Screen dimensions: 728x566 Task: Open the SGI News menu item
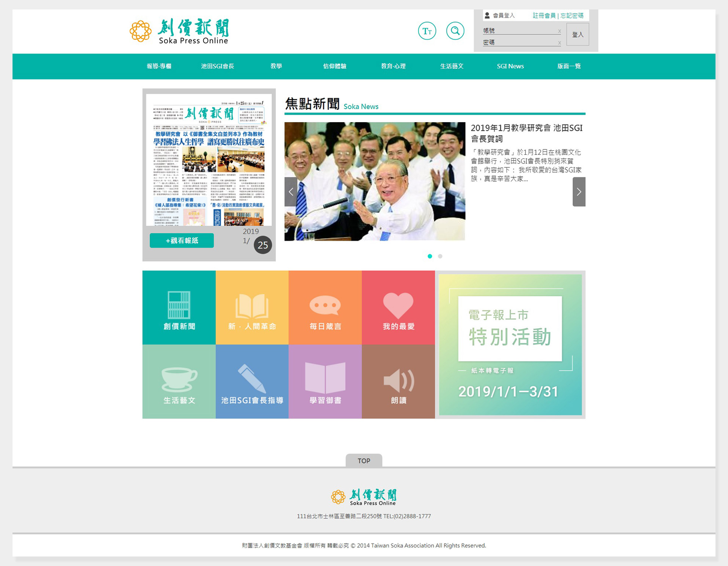(510, 66)
